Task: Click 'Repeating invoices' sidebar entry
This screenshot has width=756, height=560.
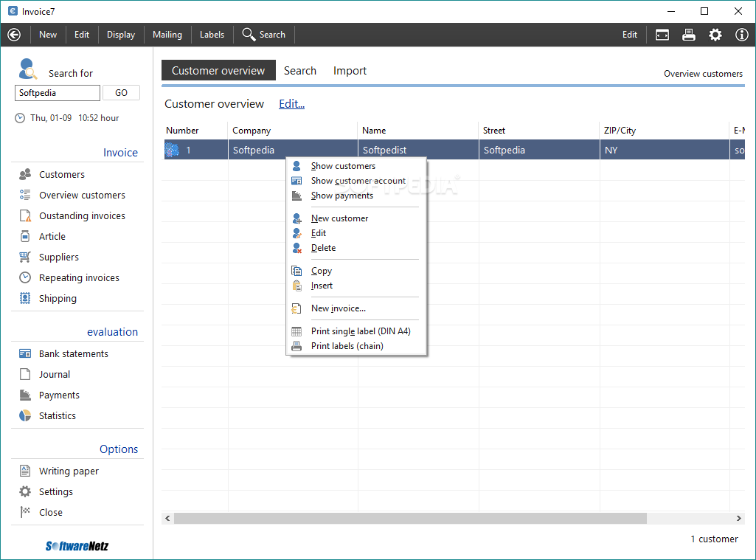Action: [x=79, y=278]
